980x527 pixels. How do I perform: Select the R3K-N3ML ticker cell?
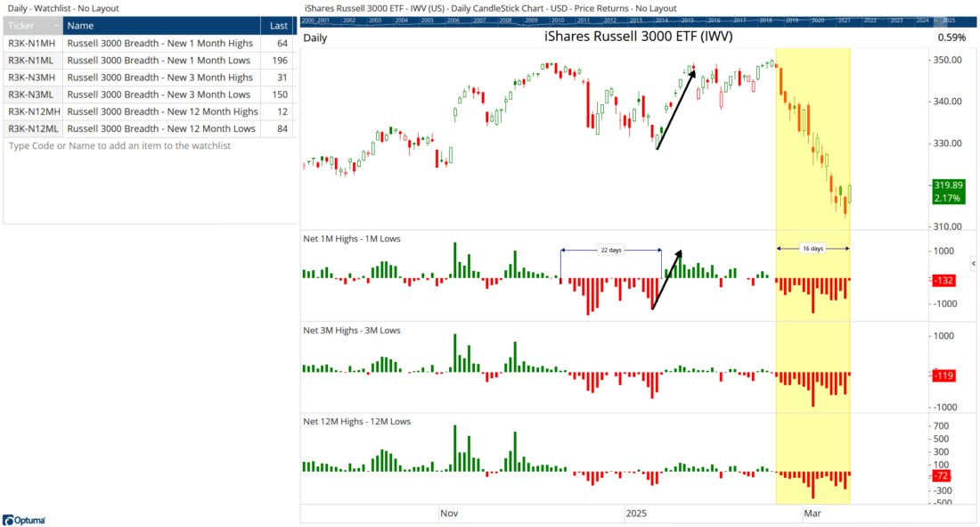tap(32, 95)
